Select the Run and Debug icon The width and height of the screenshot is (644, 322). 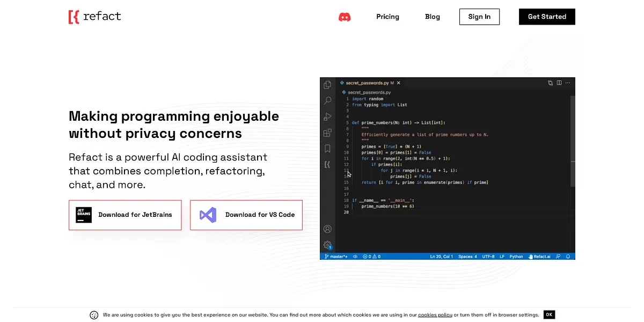[x=327, y=116]
